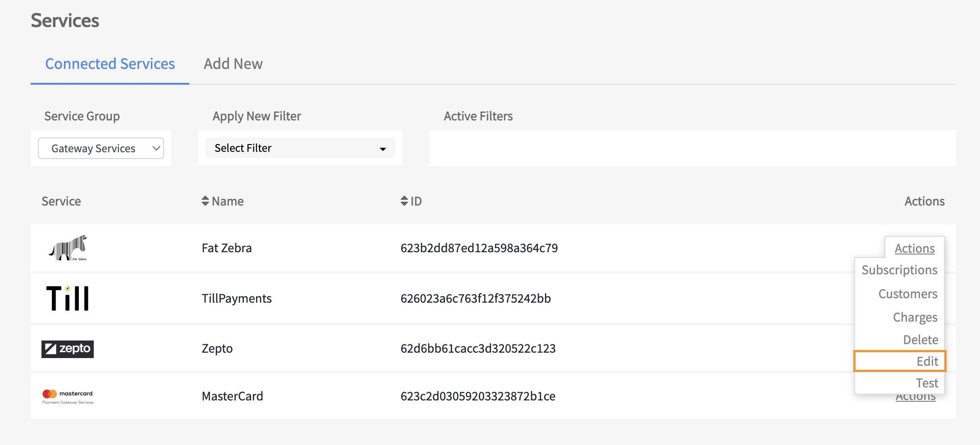This screenshot has width=980, height=445.
Task: Open Actions menu for Fat Zebra
Action: click(914, 248)
